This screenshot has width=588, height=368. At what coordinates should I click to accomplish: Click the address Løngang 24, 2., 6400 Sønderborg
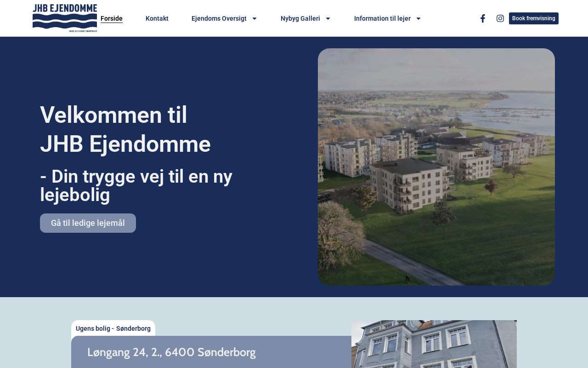coord(171,352)
